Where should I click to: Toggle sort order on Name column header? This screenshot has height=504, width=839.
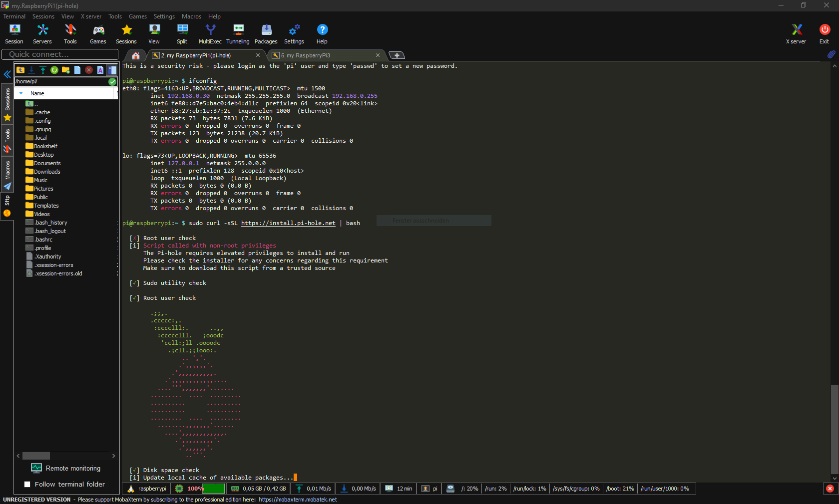(37, 93)
